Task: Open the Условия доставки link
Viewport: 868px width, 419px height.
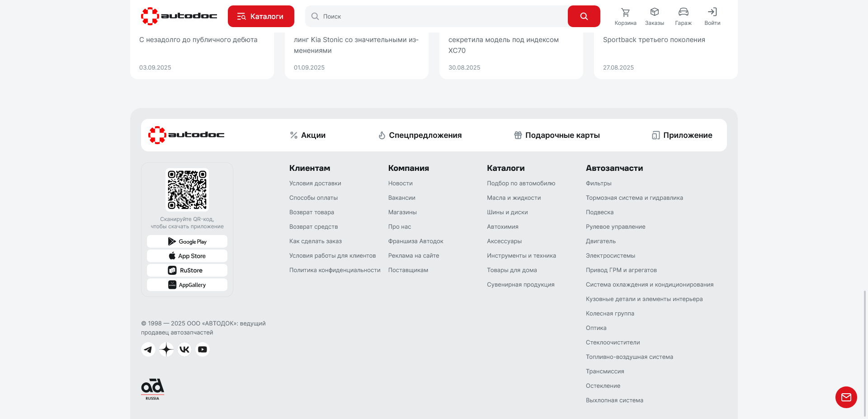Action: click(x=315, y=184)
